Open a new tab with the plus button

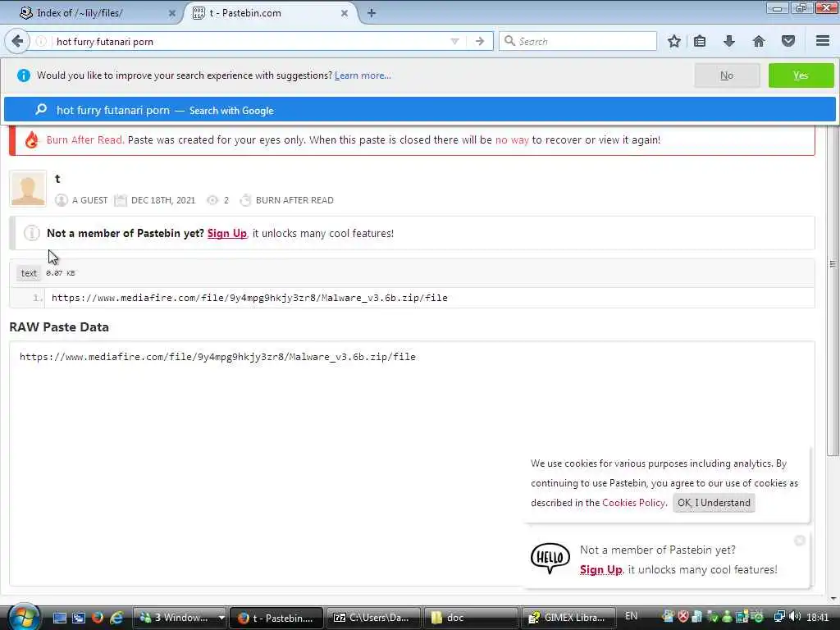(x=372, y=13)
